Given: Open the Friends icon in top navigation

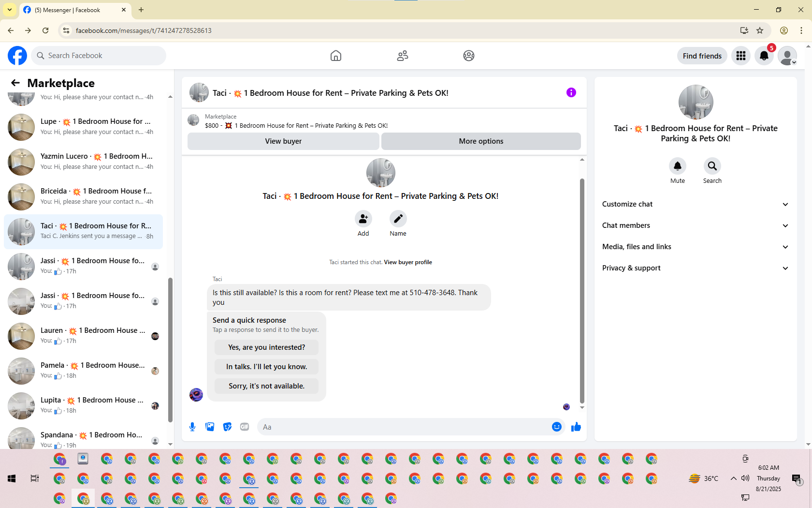Looking at the screenshot, I should 403,56.
